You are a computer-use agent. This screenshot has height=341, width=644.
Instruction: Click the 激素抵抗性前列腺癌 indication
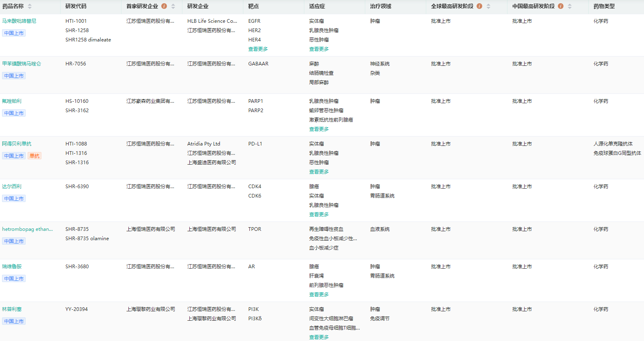coord(331,120)
